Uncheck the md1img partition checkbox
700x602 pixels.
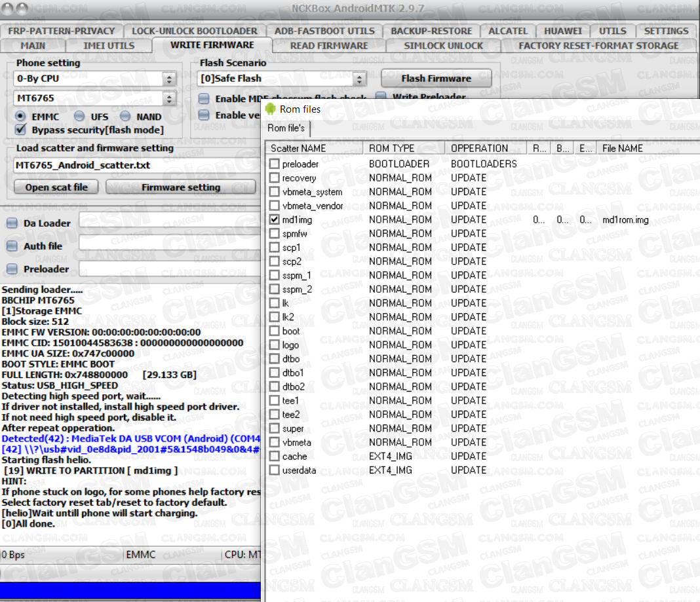pyautogui.click(x=275, y=220)
